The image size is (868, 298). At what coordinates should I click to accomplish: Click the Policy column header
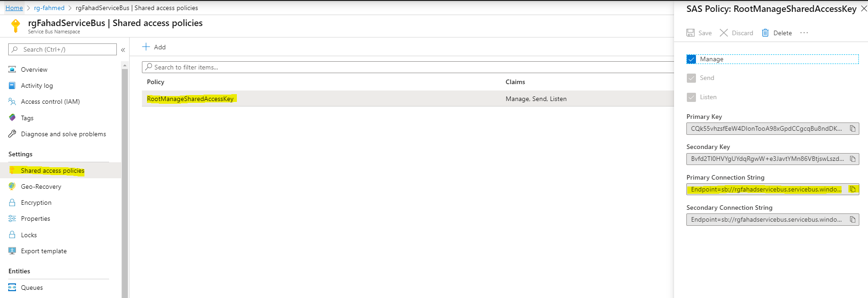[156, 82]
